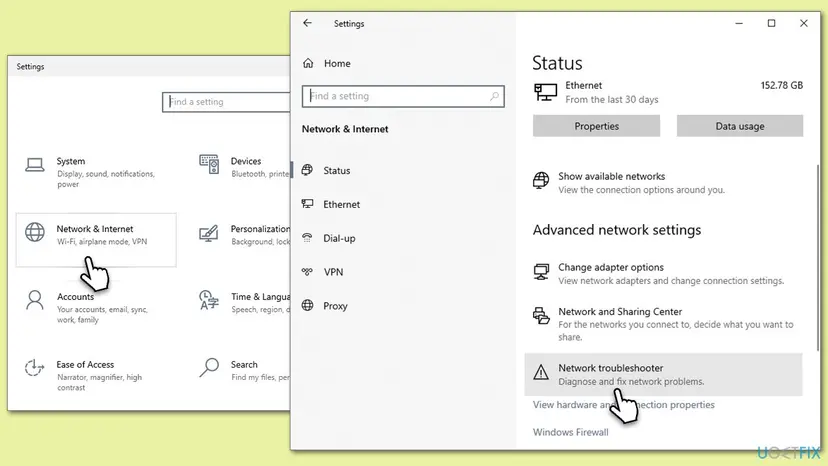Click the VPN icon in sidebar
Viewport: 828px width, 466px height.
307,272
